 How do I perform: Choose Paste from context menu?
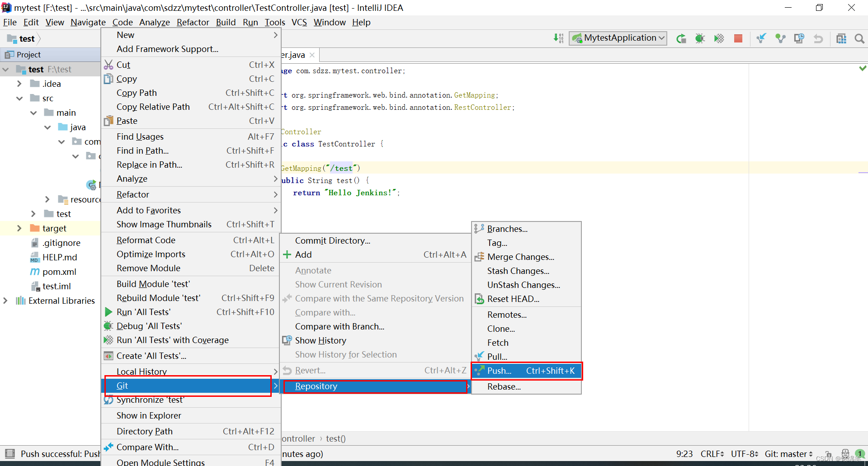pos(191,121)
